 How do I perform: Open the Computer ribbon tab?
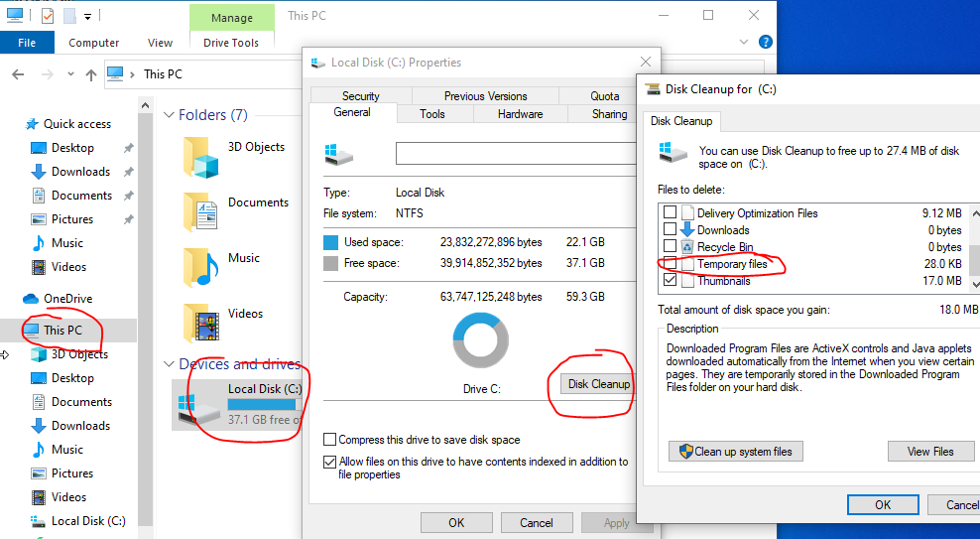click(x=94, y=43)
